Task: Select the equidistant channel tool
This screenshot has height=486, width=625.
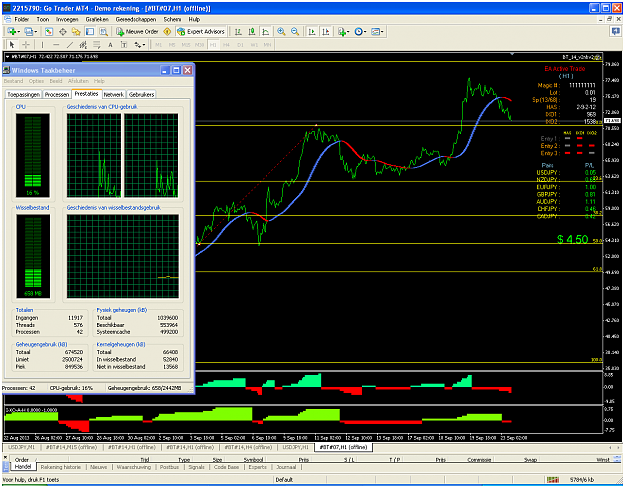Action: 83,45
